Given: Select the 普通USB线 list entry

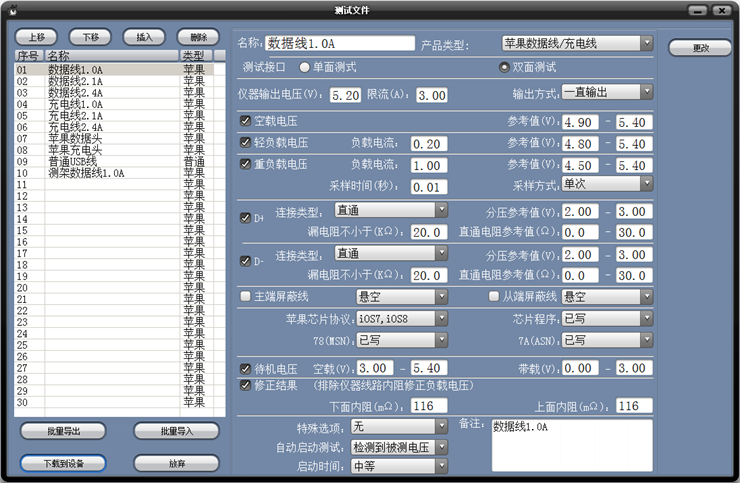Looking at the screenshot, I should [x=73, y=161].
